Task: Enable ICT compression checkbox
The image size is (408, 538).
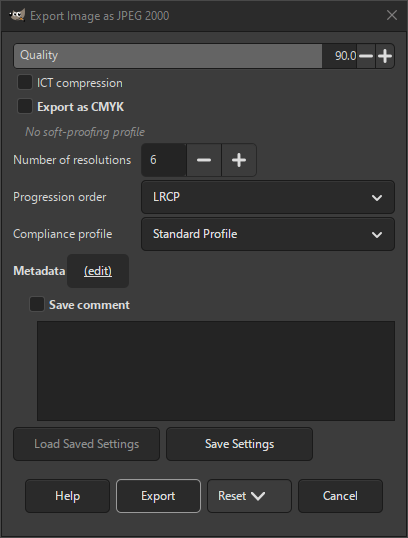Action: click(x=25, y=83)
